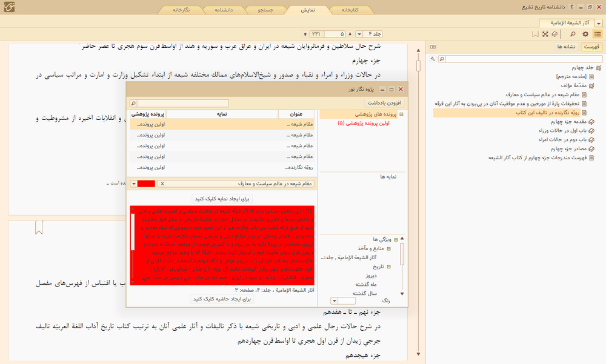Screen dimensions: 606x364
Task: Show 'فهرست' panel
Action: point(591,47)
